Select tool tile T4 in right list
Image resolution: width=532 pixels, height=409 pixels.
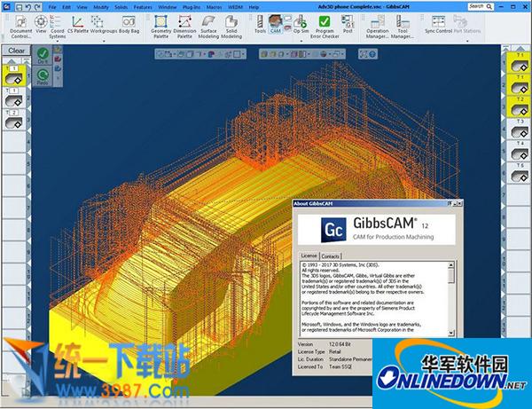(x=519, y=152)
